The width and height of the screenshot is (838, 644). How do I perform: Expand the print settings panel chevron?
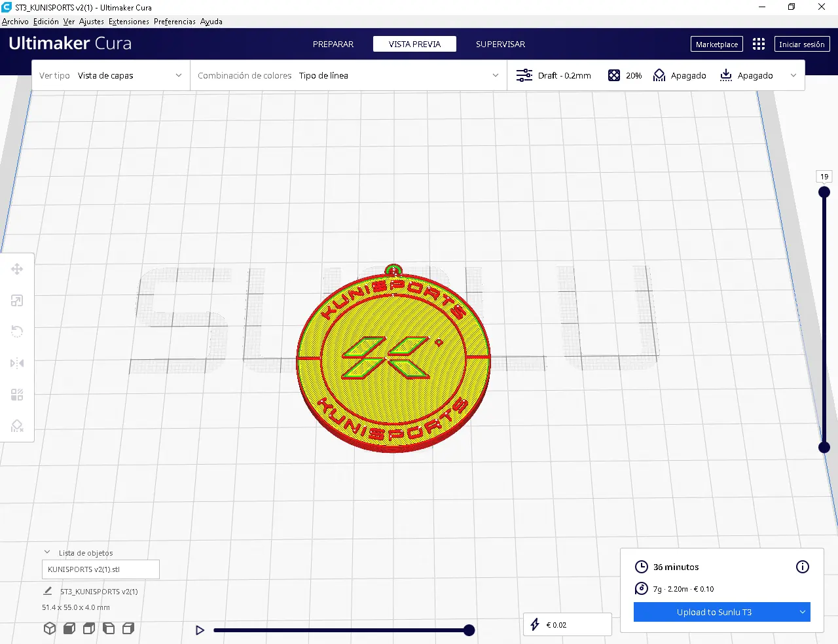tap(793, 76)
